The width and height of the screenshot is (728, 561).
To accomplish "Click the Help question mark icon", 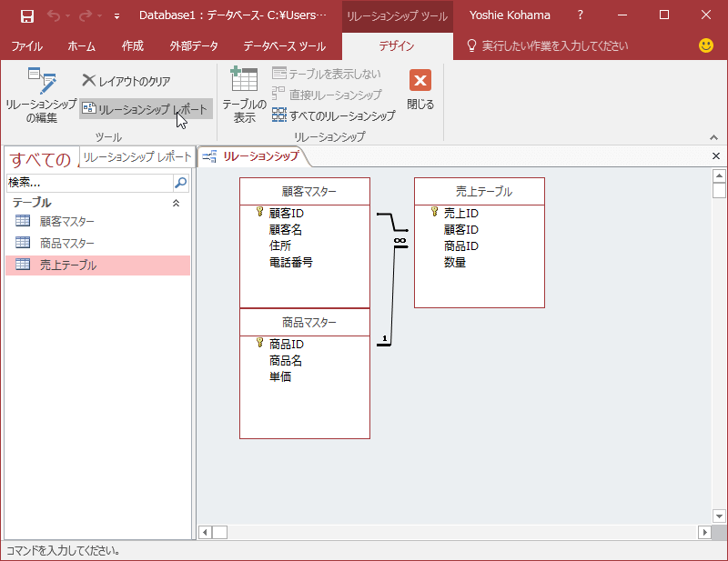I will click(580, 15).
